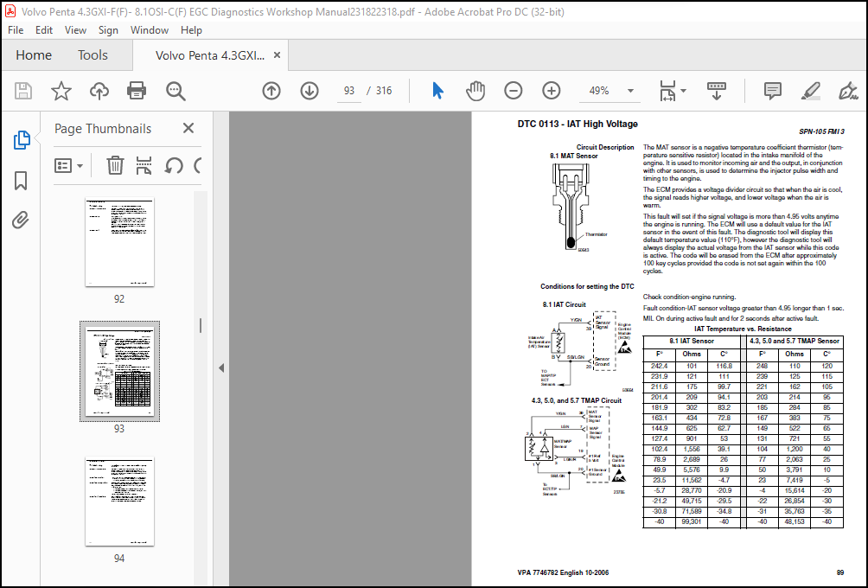
Task: Go to previous page arrow
Action: [271, 91]
